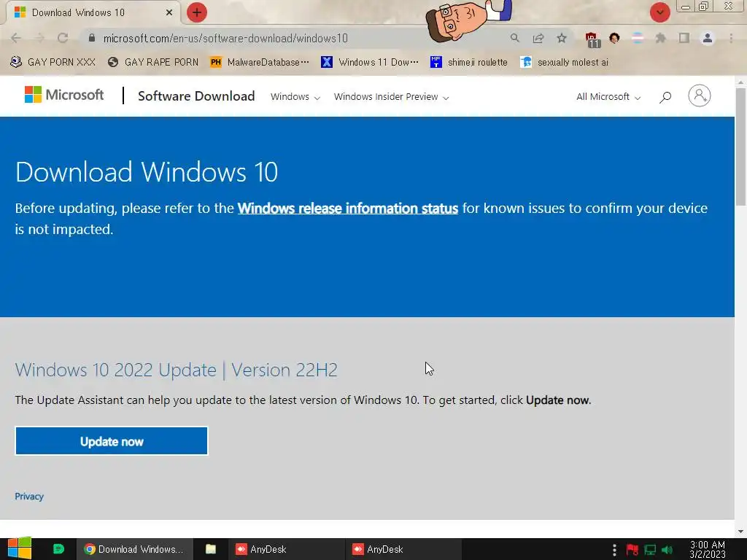The height and width of the screenshot is (560, 747).
Task: Click the red flag tray icon
Action: coord(632,550)
